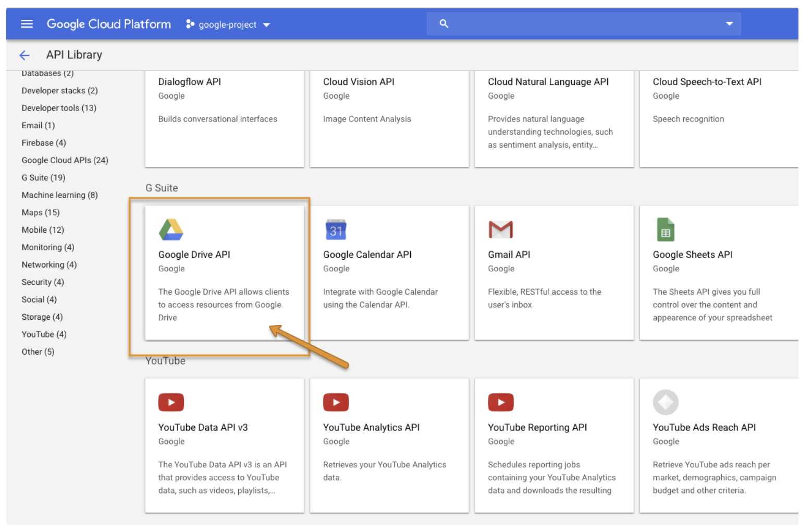Open the hamburger navigation menu
Image resolution: width=812 pixels, height=531 pixels.
point(27,24)
